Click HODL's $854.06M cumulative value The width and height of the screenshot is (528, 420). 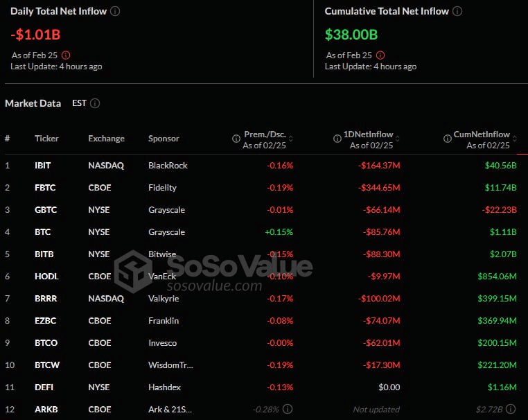(x=497, y=276)
